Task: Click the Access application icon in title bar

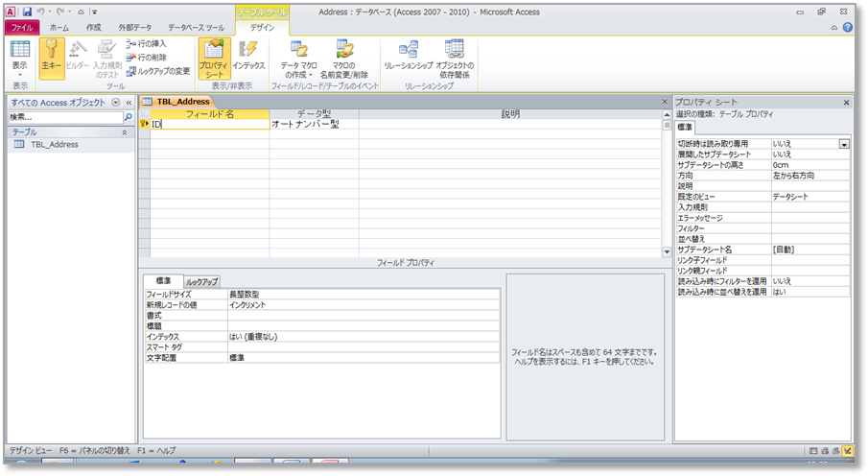Action: click(11, 12)
